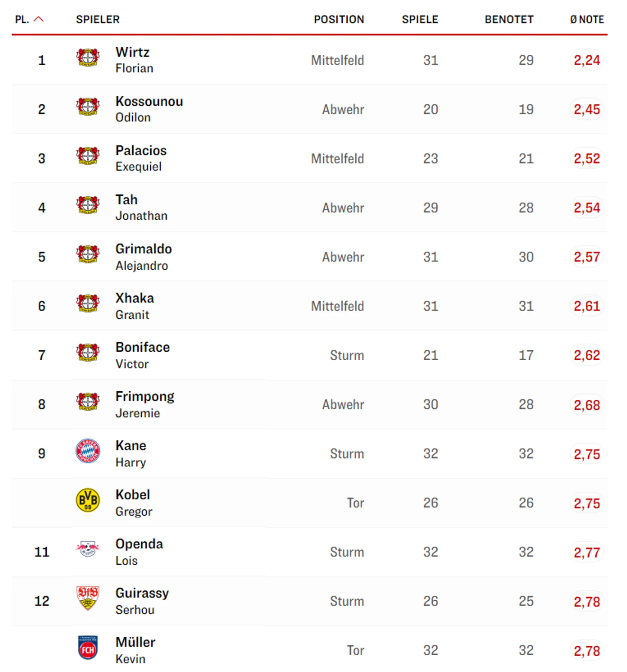This screenshot has width=627, height=672.
Task: Click the VfB Stuttgart crest beside Guirassy
Action: (x=88, y=598)
